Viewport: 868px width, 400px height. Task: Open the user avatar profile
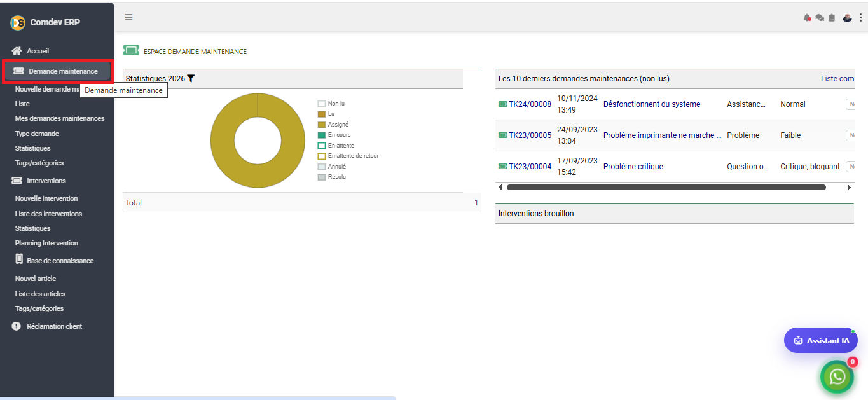tap(847, 18)
